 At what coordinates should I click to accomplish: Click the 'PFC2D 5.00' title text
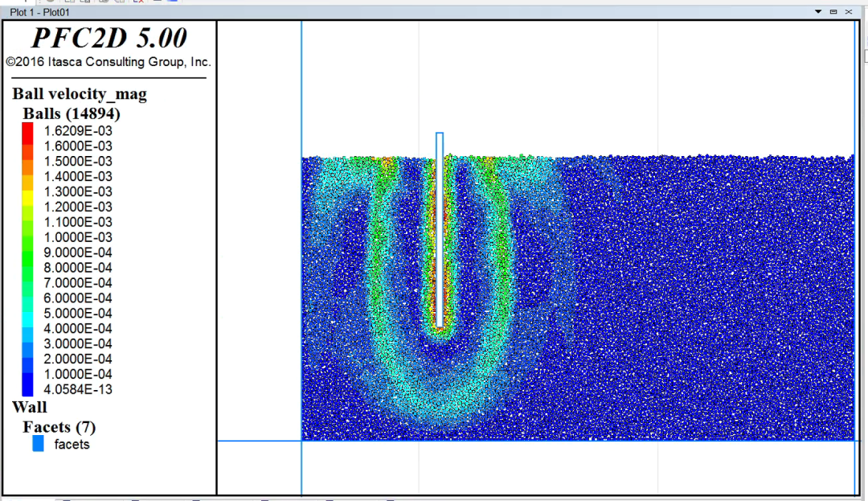click(109, 38)
